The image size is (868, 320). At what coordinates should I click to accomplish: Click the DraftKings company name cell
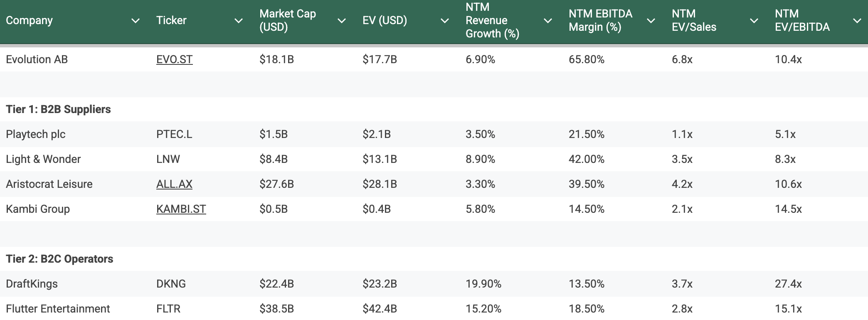[32, 284]
